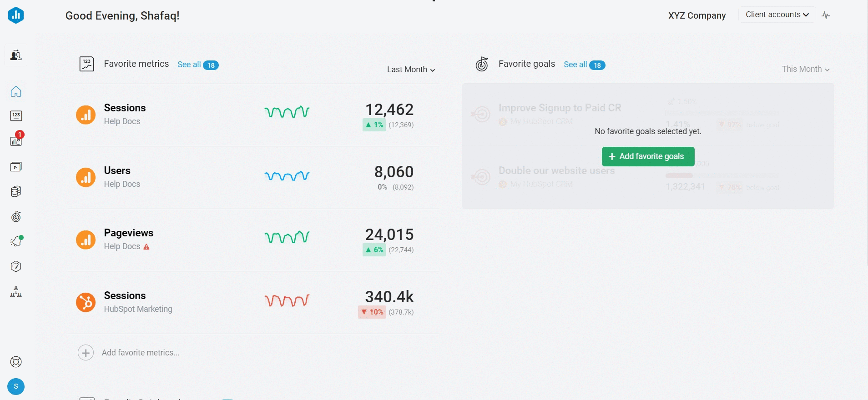Open the Home page from the sidebar
This screenshot has width=868, height=400.
[x=16, y=92]
